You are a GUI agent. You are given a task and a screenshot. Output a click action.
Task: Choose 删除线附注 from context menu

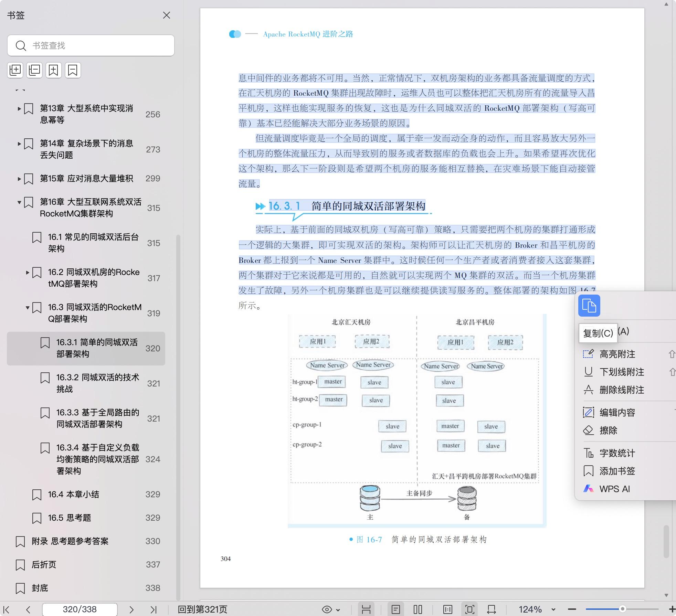pos(621,390)
